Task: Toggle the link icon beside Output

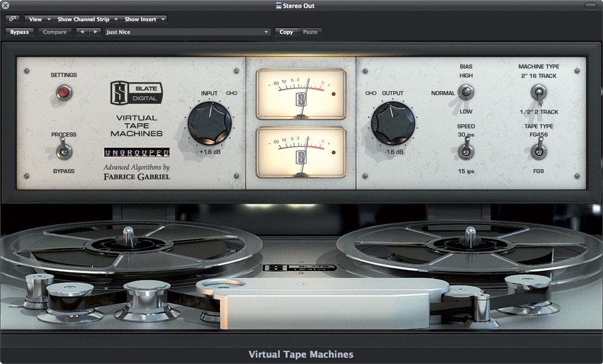Action: 371,93
